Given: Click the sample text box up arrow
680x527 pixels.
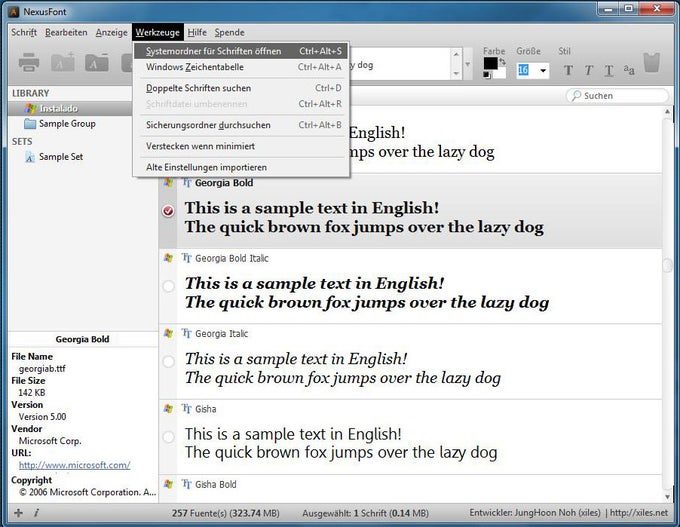Looking at the screenshot, I should click(x=456, y=54).
